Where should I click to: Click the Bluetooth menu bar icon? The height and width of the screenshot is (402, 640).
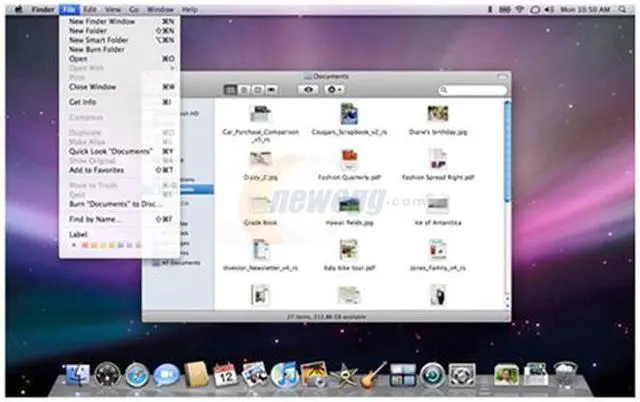point(490,9)
